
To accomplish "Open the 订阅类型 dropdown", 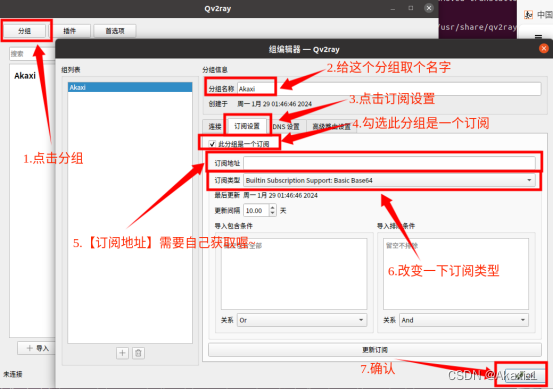I will coord(389,180).
